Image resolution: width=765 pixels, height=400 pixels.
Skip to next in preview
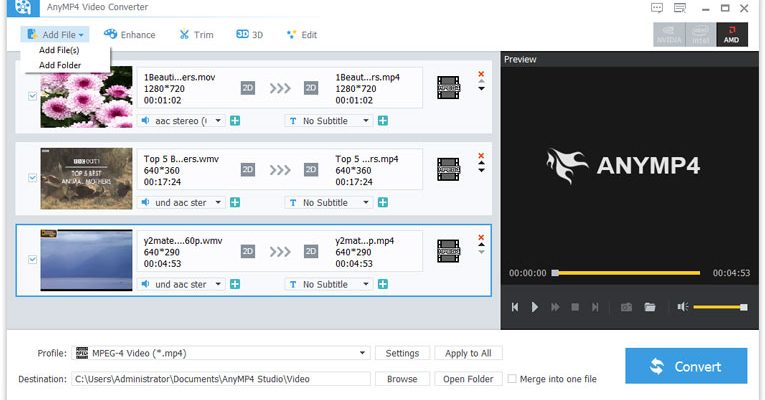595,307
